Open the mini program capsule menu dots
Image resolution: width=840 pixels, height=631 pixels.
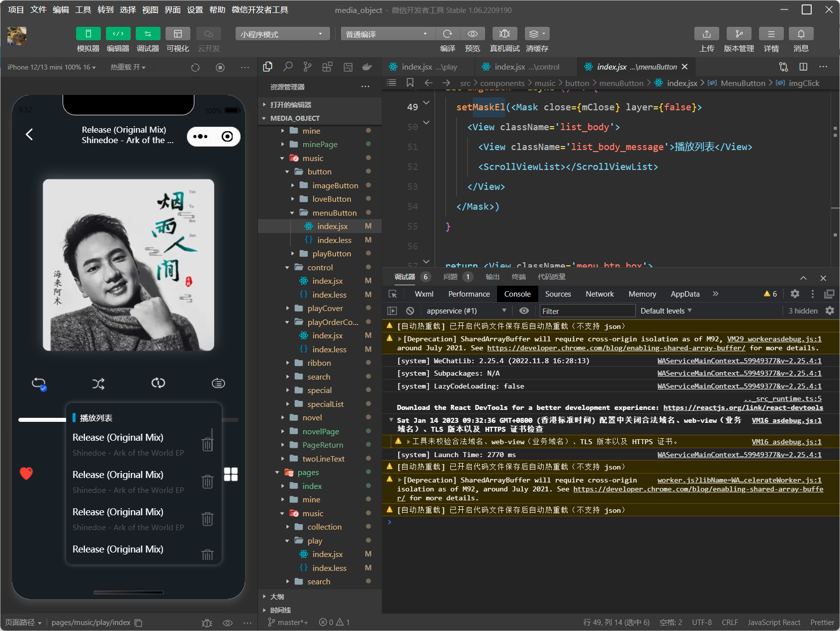click(200, 137)
